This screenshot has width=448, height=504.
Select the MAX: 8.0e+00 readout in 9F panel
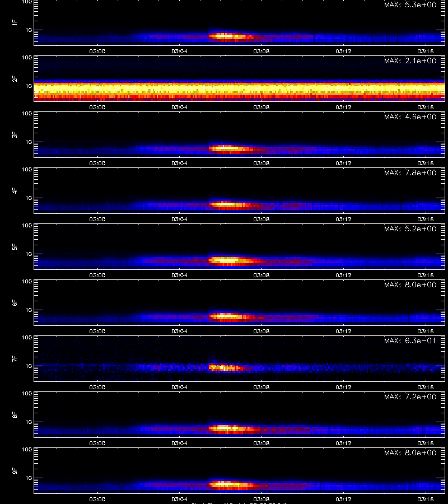(410, 452)
